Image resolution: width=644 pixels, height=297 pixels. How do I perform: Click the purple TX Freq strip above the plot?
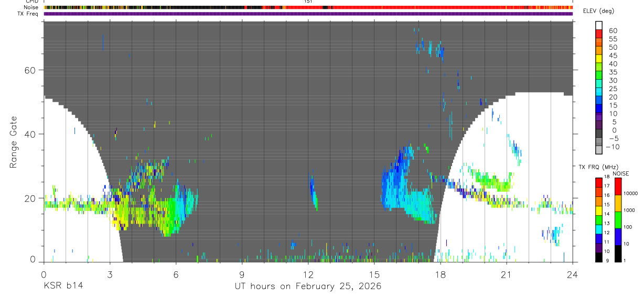(x=308, y=14)
